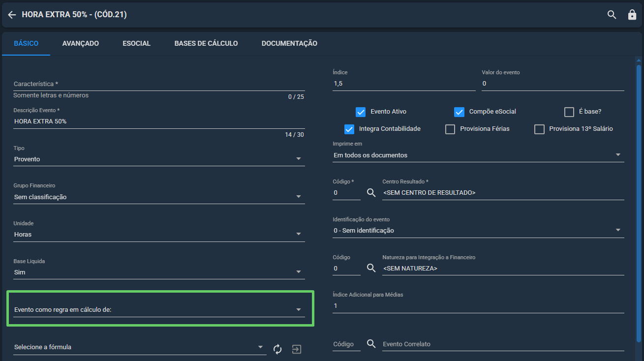Check the Provisiona Férias checkbox
Viewport: 644px width, 361px height.
click(450, 129)
